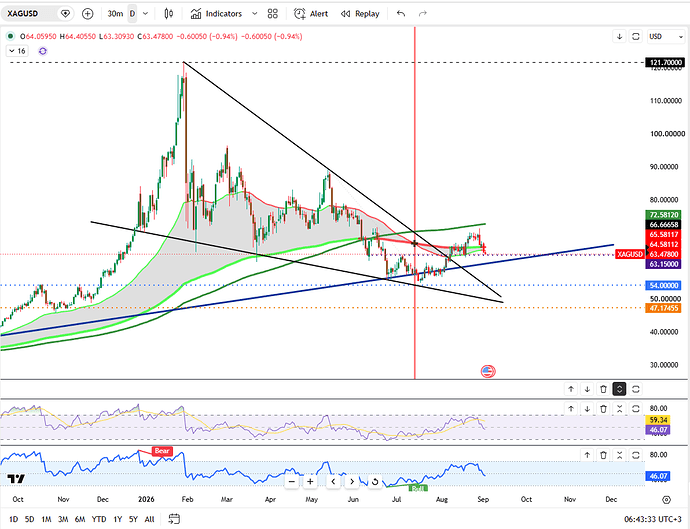Click the TradingView logo in bottom pane
Viewport: 690px width, 529px height.
coord(16,479)
